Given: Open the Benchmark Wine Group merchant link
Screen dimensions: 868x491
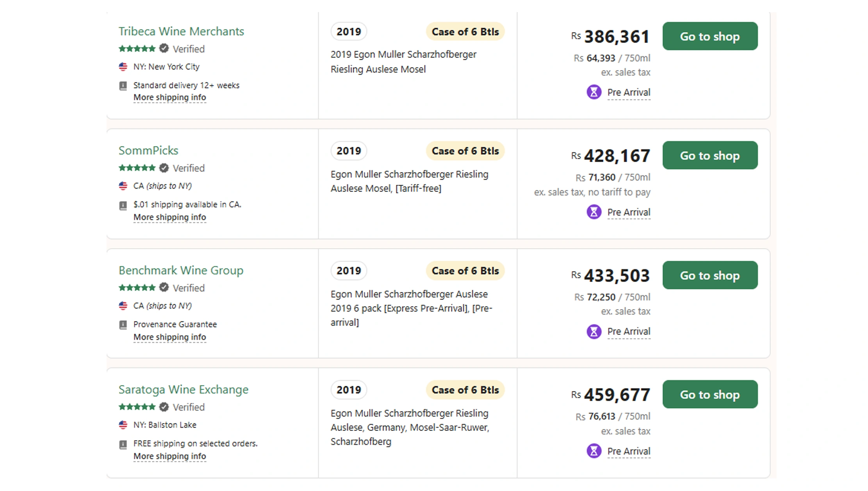Looking at the screenshot, I should (181, 270).
